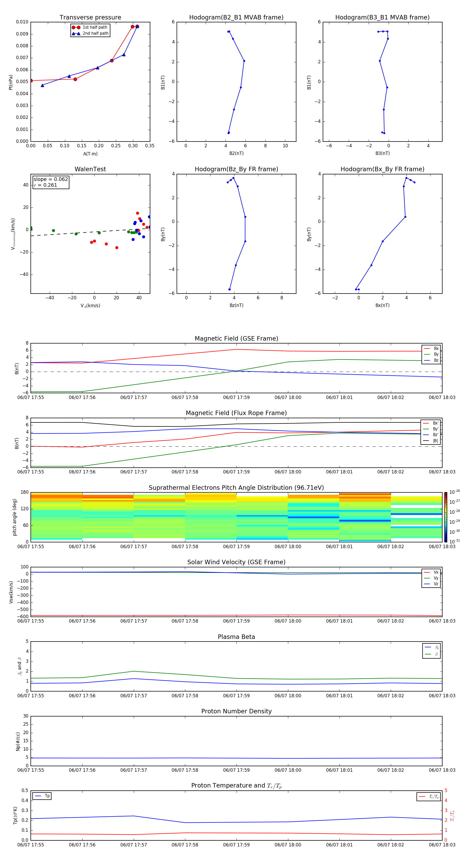Image resolution: width=473 pixels, height=868 pixels.
Task: Click the "Bz(nT)" x-axis label
Action: (x=236, y=305)
